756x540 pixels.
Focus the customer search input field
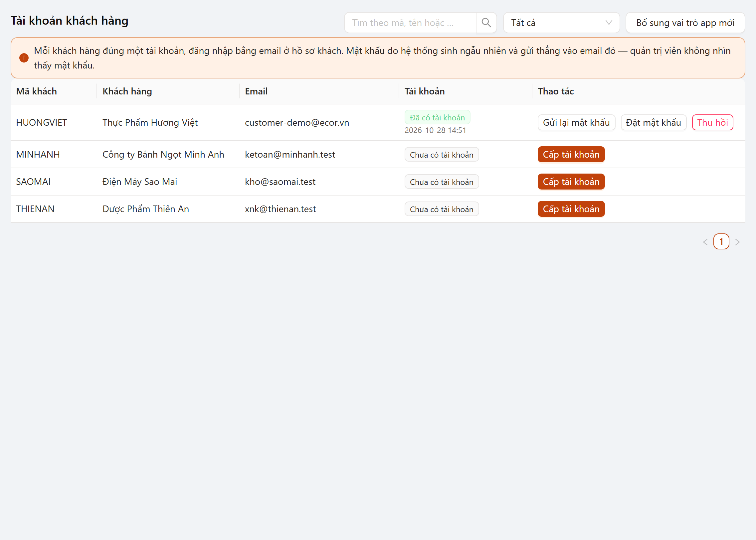pyautogui.click(x=410, y=23)
